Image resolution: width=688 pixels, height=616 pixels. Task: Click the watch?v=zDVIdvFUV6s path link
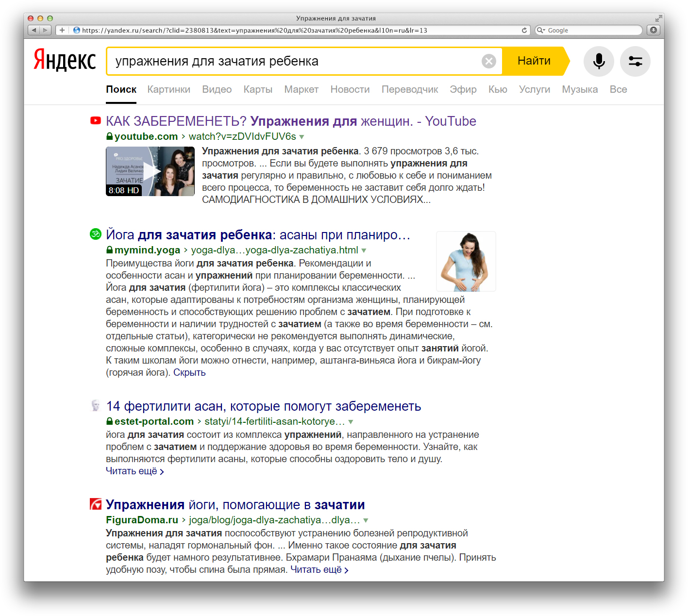coord(242,136)
